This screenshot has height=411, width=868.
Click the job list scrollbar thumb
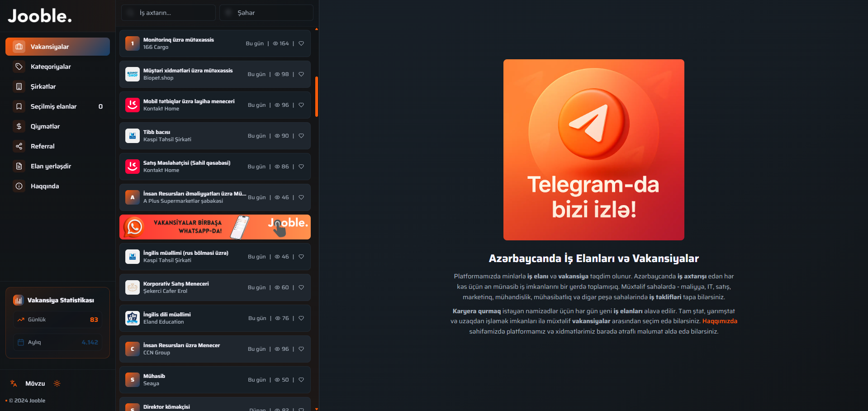point(317,96)
